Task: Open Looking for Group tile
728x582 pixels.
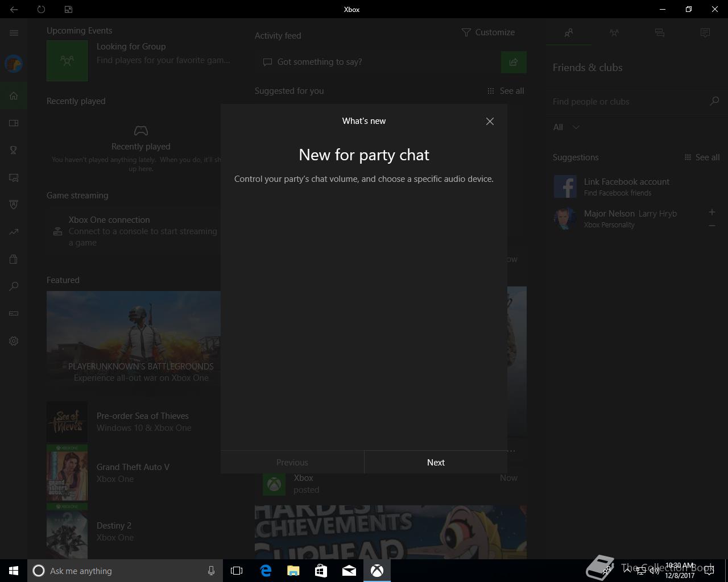Action: tap(139, 60)
